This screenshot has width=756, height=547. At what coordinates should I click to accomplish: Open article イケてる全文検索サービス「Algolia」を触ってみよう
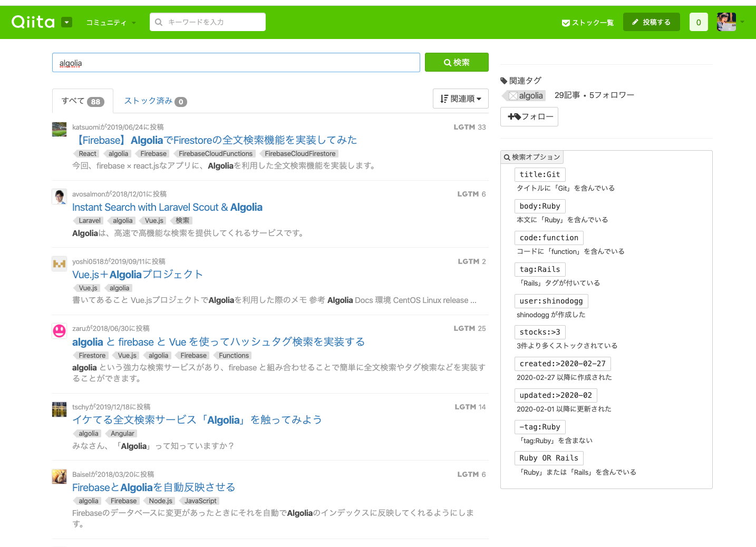197,420
